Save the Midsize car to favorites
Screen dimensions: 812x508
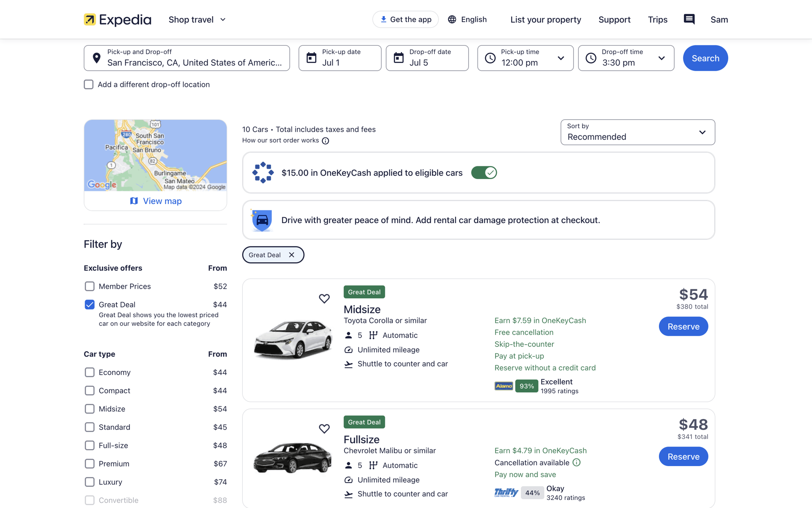324,298
